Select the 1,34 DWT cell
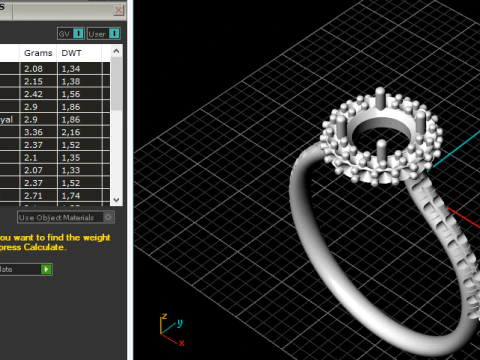Viewport: 480px width, 360px height. [x=80, y=69]
